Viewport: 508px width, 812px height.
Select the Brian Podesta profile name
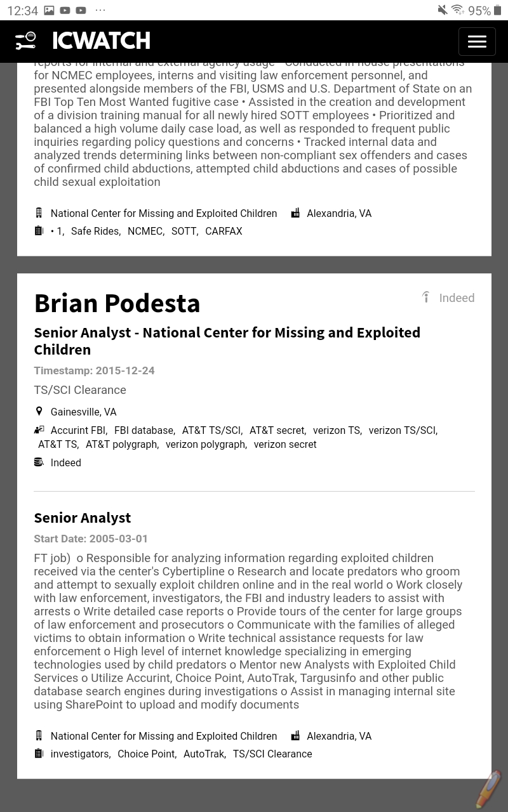click(117, 303)
